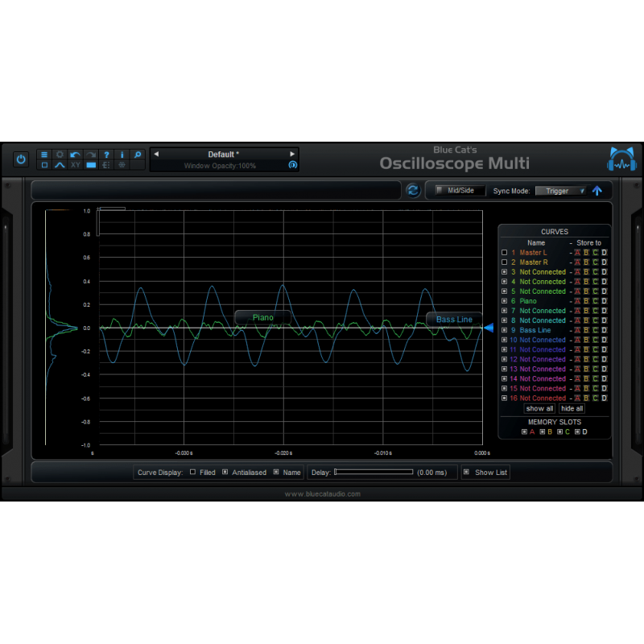Click the show all curves button

point(539,408)
